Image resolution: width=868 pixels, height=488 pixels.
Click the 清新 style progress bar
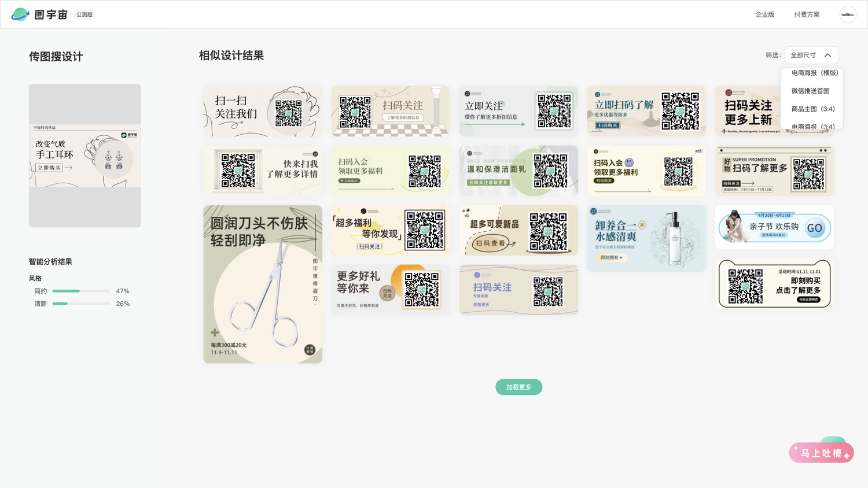click(82, 304)
